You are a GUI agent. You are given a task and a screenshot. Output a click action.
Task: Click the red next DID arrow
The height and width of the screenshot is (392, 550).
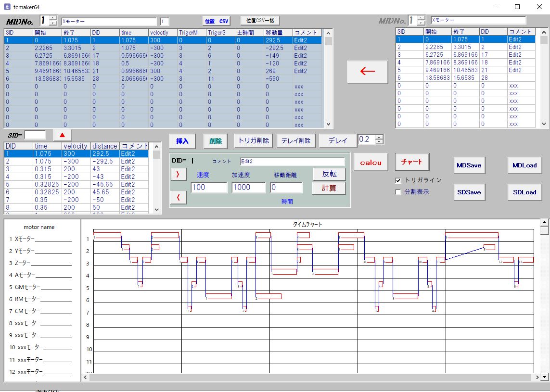pos(178,175)
